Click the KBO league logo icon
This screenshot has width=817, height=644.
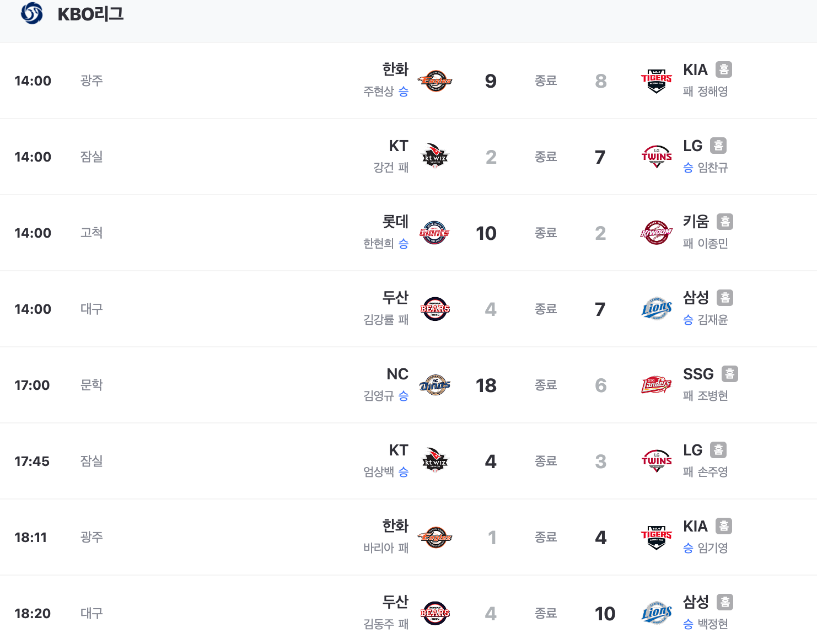pos(31,13)
